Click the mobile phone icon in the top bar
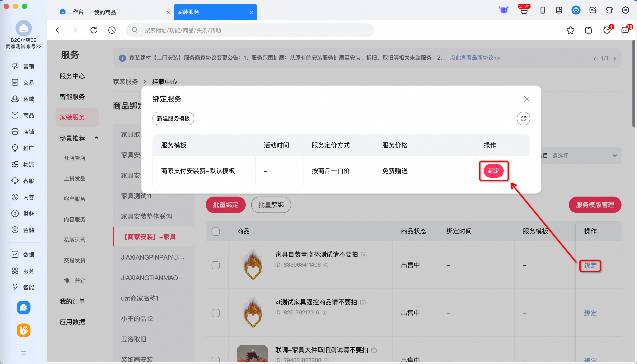The width and height of the screenshot is (637, 364). tap(543, 10)
